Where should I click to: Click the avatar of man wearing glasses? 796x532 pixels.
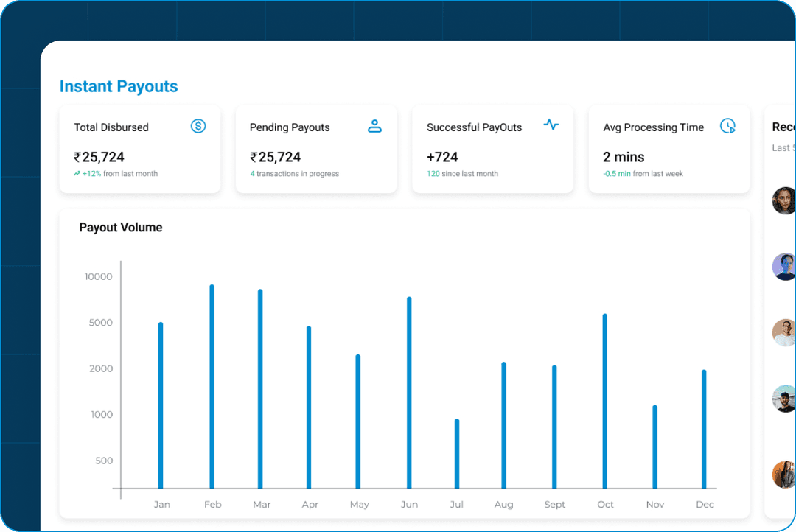coord(783,332)
